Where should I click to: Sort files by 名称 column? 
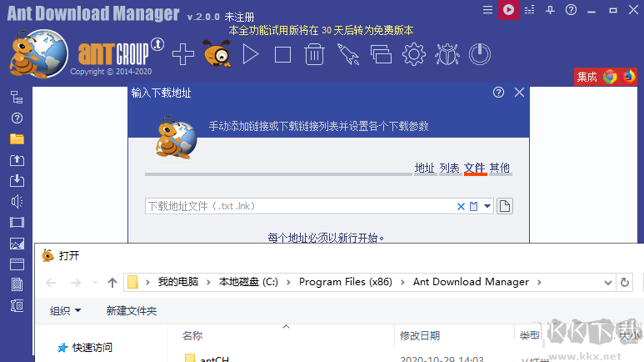coord(192,335)
